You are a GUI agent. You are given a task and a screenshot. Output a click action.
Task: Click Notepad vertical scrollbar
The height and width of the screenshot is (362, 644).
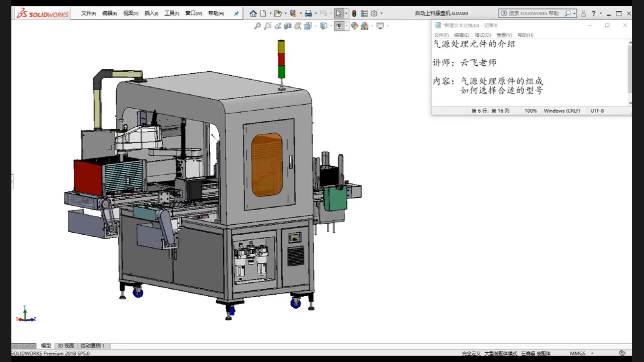[630, 69]
